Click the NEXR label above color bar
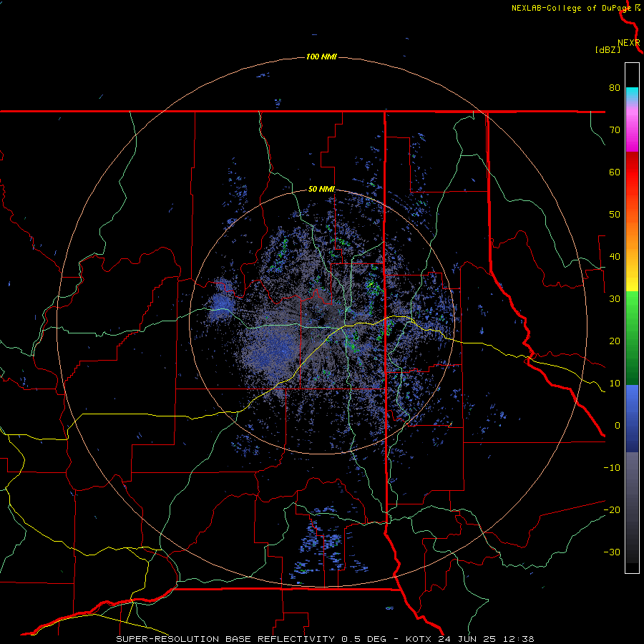This screenshot has height=644, width=644. pyautogui.click(x=628, y=43)
